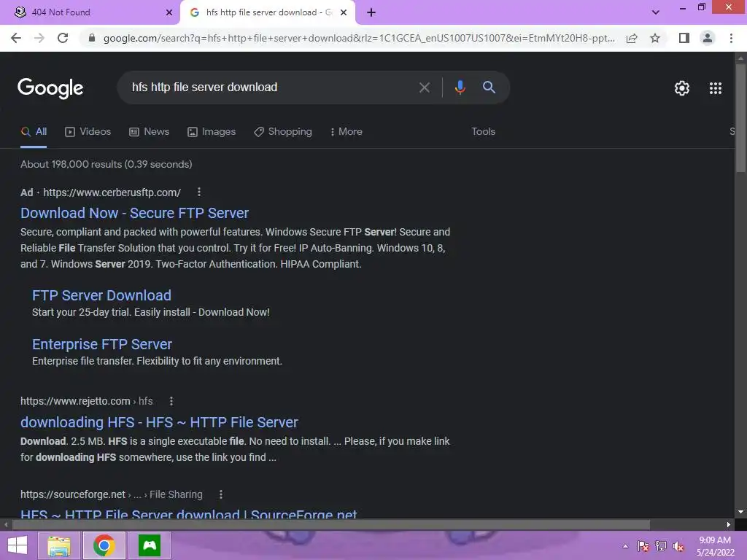Open the Google apps grid
The height and width of the screenshot is (560, 747).
tap(715, 88)
